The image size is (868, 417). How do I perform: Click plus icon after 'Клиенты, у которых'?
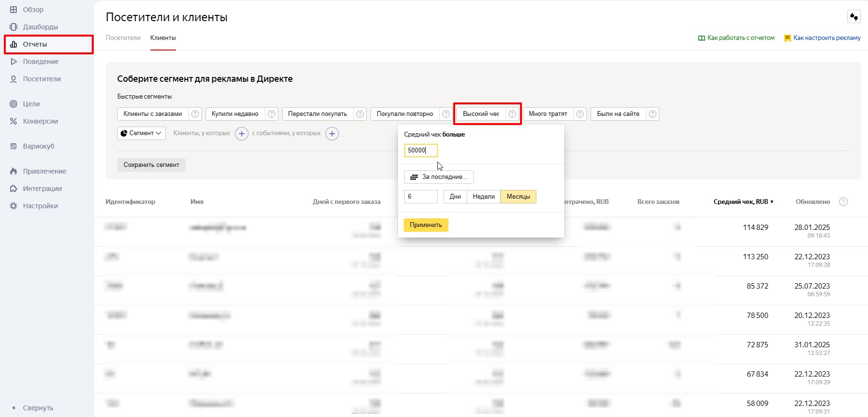click(x=242, y=134)
